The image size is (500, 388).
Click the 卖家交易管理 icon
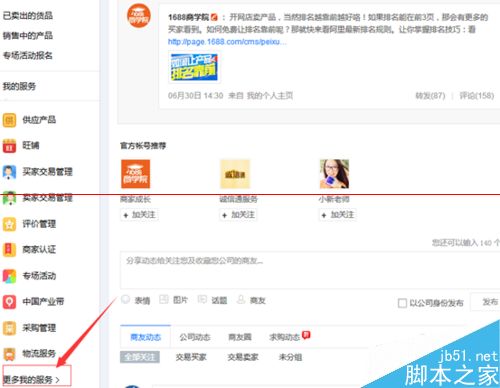click(9, 198)
